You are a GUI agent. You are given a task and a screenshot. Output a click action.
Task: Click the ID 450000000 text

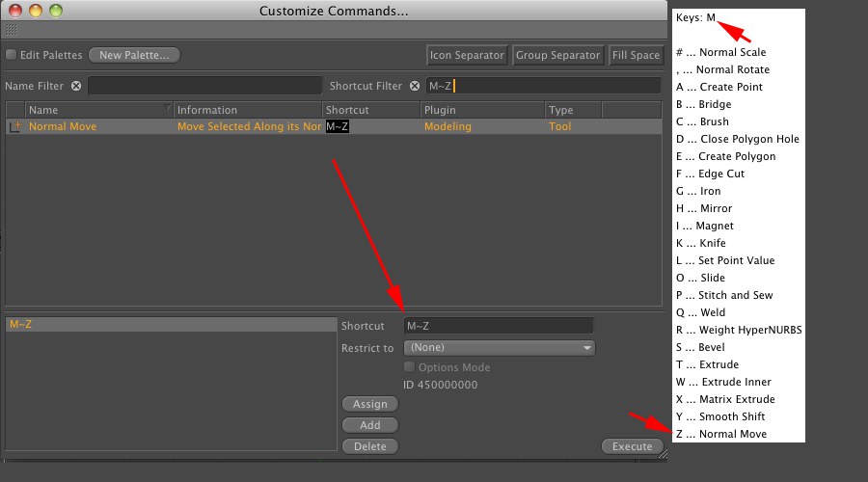click(440, 385)
